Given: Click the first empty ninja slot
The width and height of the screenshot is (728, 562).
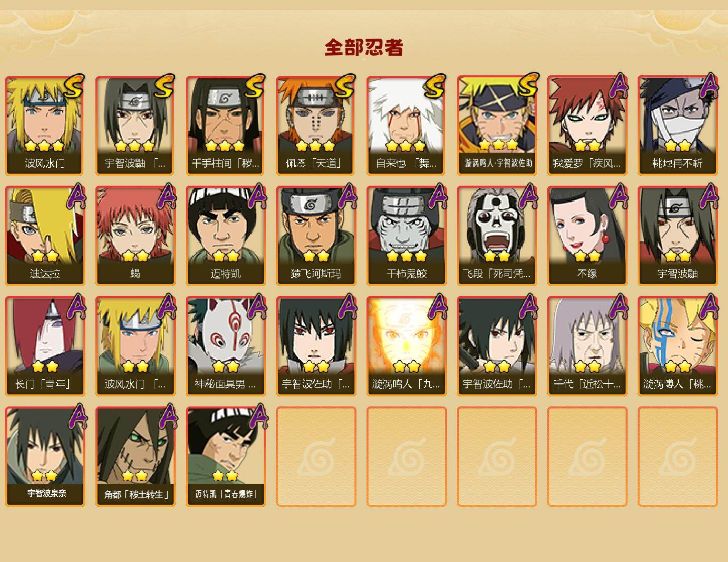Looking at the screenshot, I should point(316,457).
